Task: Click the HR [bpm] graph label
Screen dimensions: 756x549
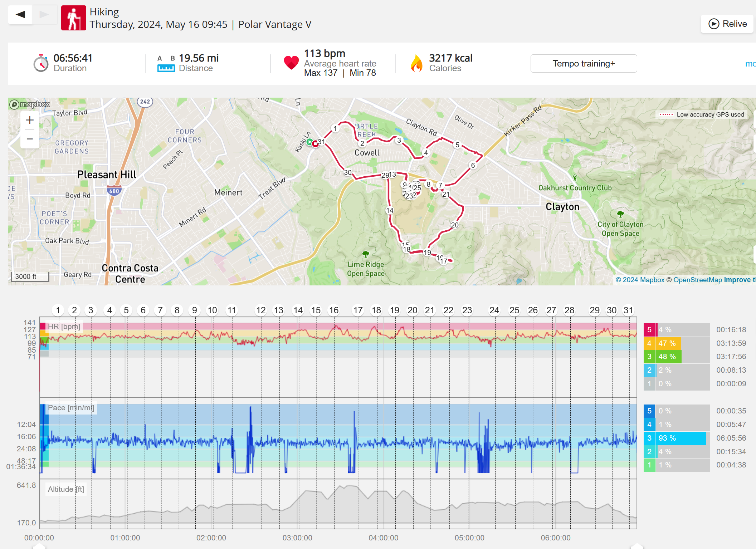Action: point(64,327)
